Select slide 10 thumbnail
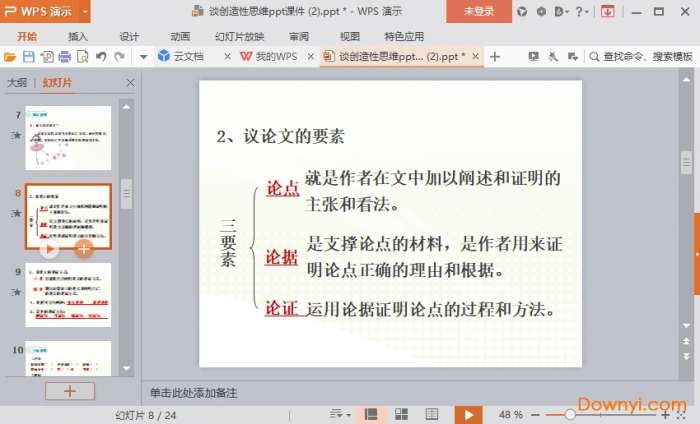 (68, 358)
